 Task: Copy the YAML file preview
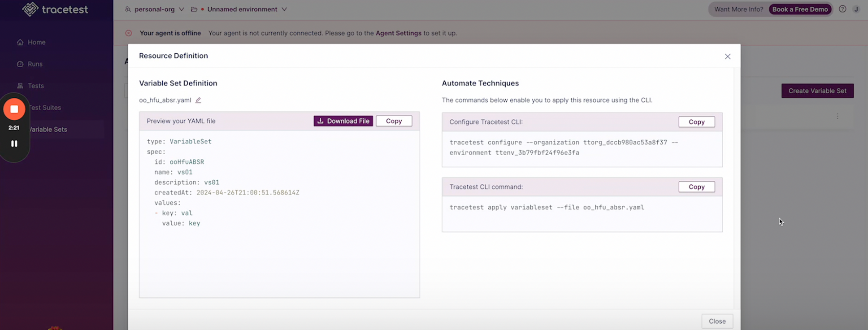tap(394, 121)
